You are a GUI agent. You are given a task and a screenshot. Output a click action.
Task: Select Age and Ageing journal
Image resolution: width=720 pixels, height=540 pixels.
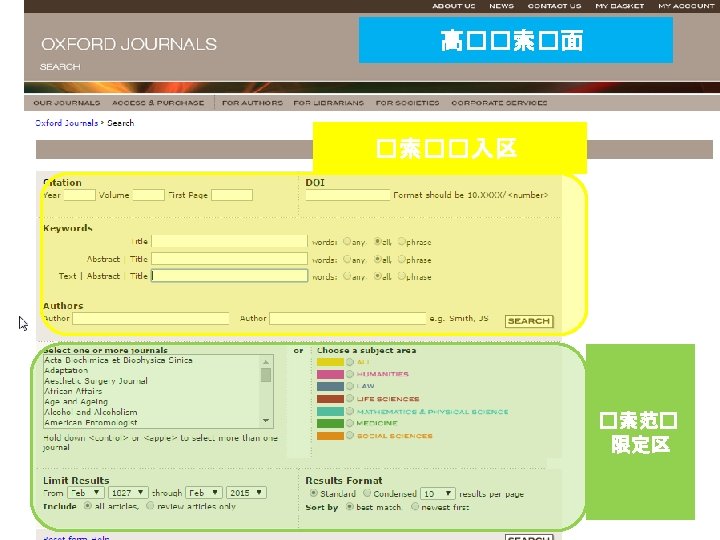[x=76, y=402]
